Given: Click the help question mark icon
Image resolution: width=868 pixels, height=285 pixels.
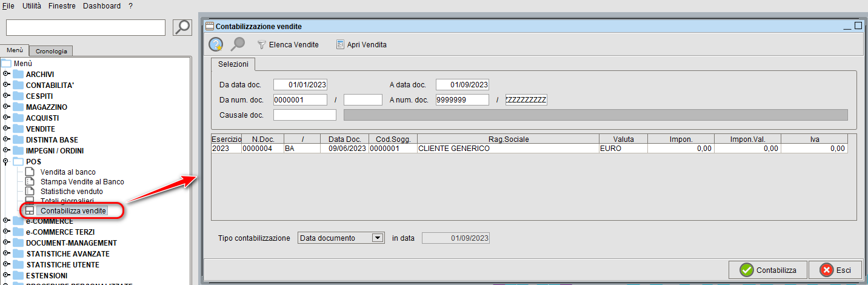Looking at the screenshot, I should [216, 44].
